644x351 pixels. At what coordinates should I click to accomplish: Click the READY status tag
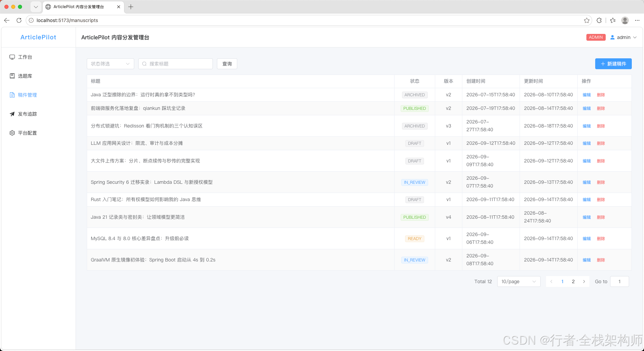[x=415, y=239]
